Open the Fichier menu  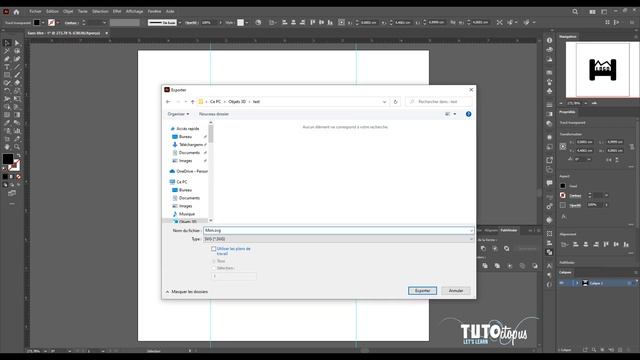tap(35, 11)
